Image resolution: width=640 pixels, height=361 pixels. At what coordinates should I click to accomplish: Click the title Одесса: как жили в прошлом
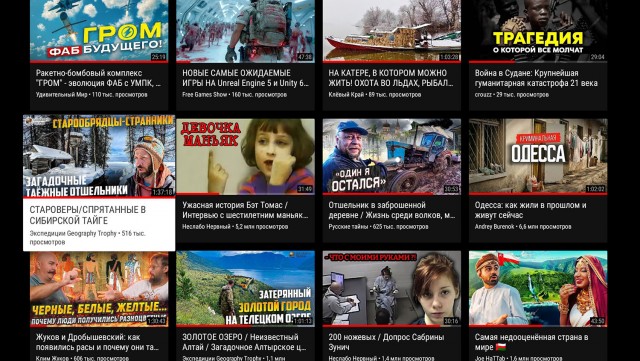pyautogui.click(x=531, y=210)
